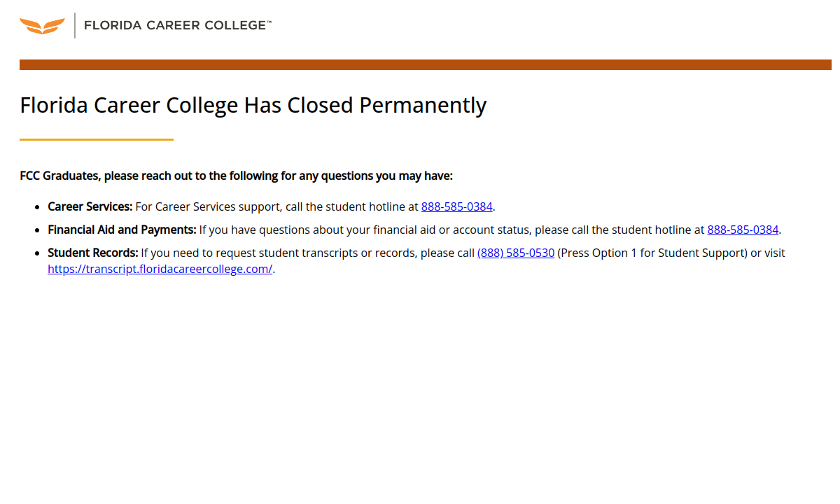Call 888-585-0384 link in Career Services line
Viewport: 840px width, 504px height.
click(x=456, y=206)
